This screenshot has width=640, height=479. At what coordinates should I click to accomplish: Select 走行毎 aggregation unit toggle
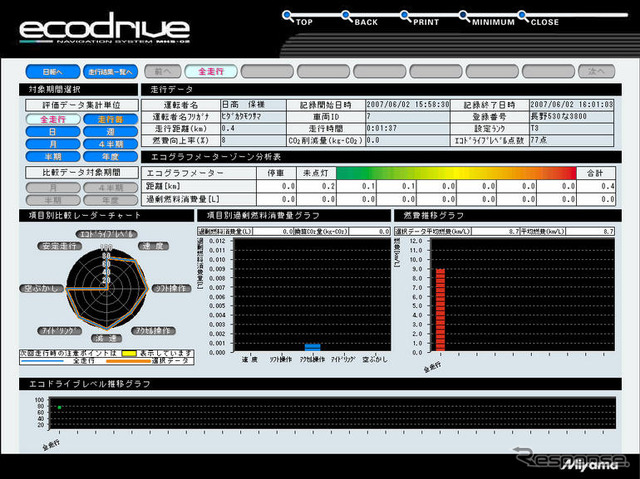click(x=111, y=120)
